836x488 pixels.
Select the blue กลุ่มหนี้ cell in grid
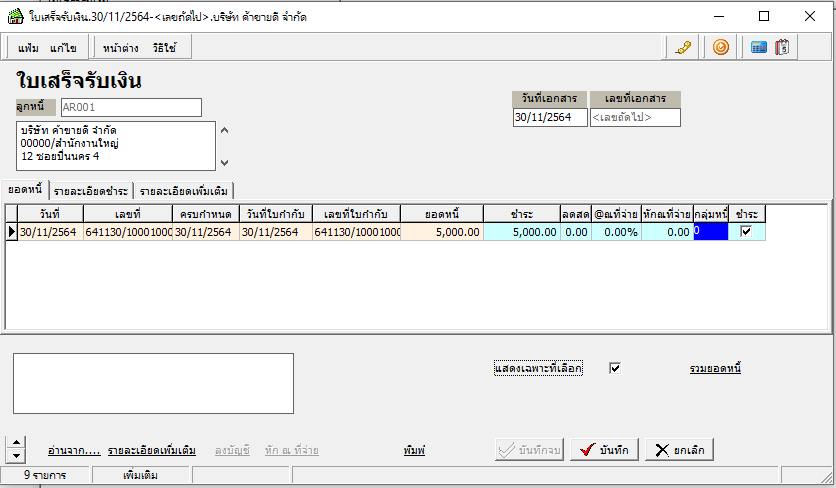point(710,232)
